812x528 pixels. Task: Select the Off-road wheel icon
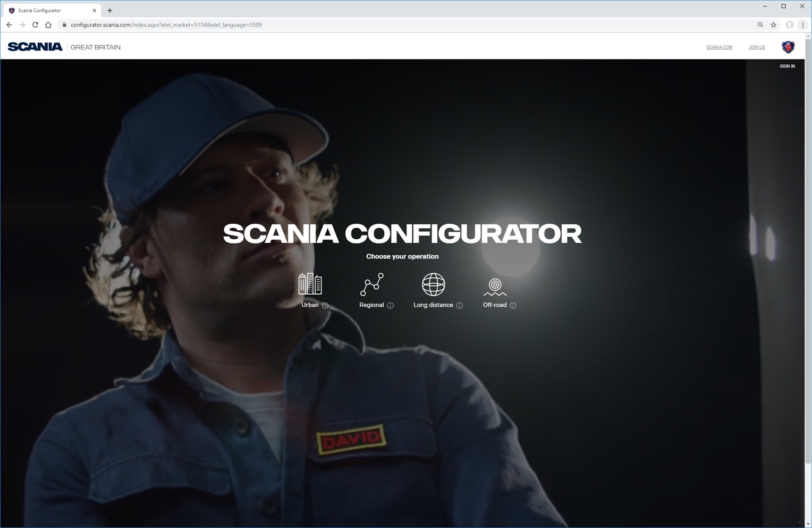pos(495,287)
